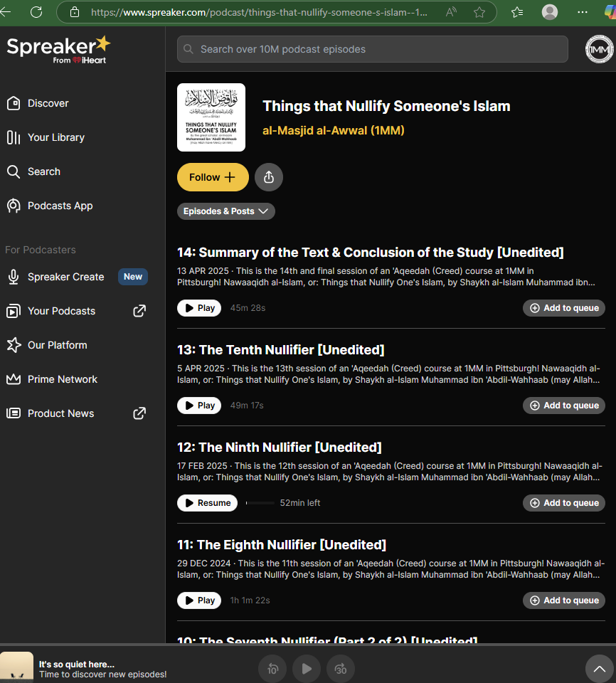Add episode 12 to queue
Screen dimensions: 616x683
click(564, 503)
